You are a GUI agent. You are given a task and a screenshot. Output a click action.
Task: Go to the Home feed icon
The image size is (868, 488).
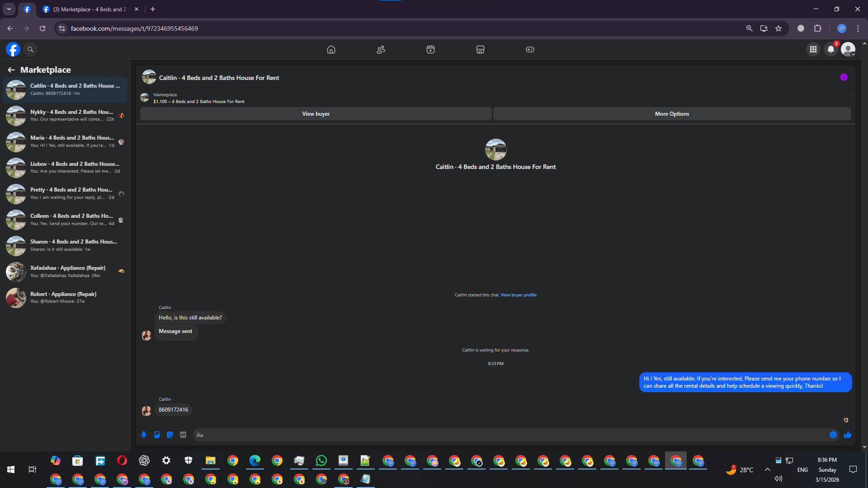pos(331,49)
